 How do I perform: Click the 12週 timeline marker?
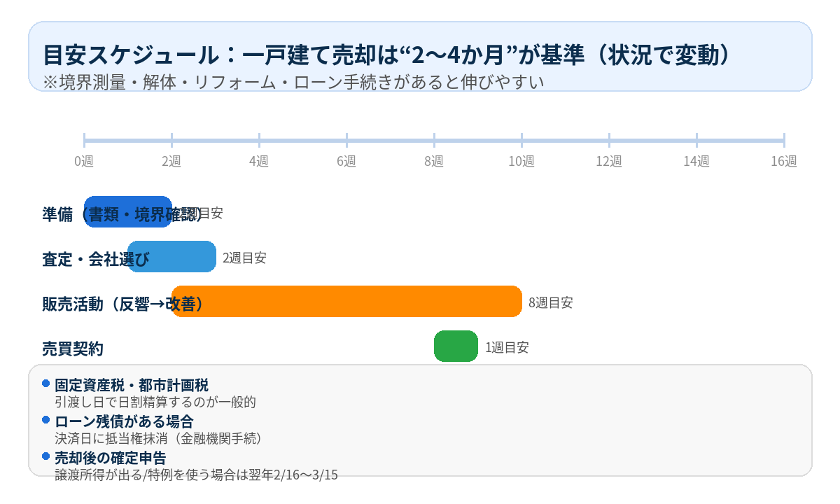coord(609,162)
